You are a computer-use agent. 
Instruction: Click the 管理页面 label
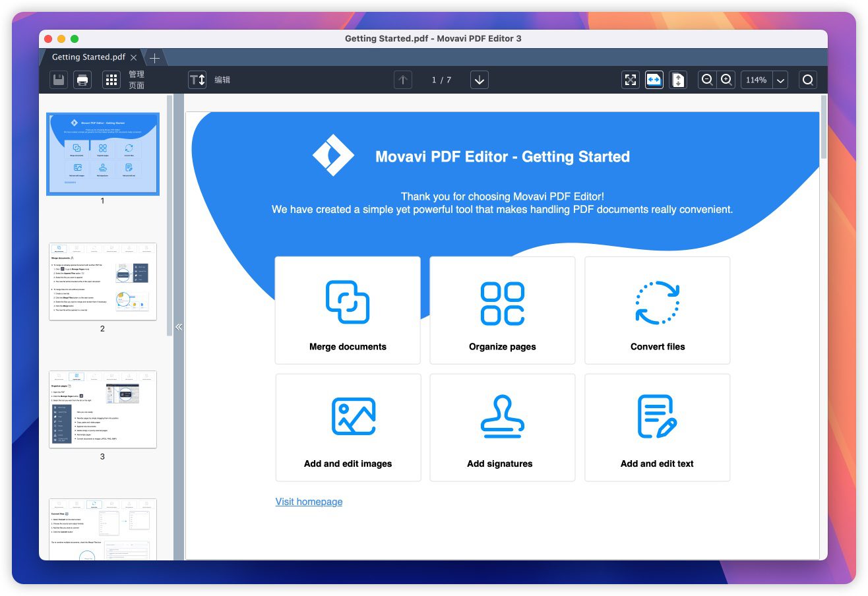pos(137,80)
